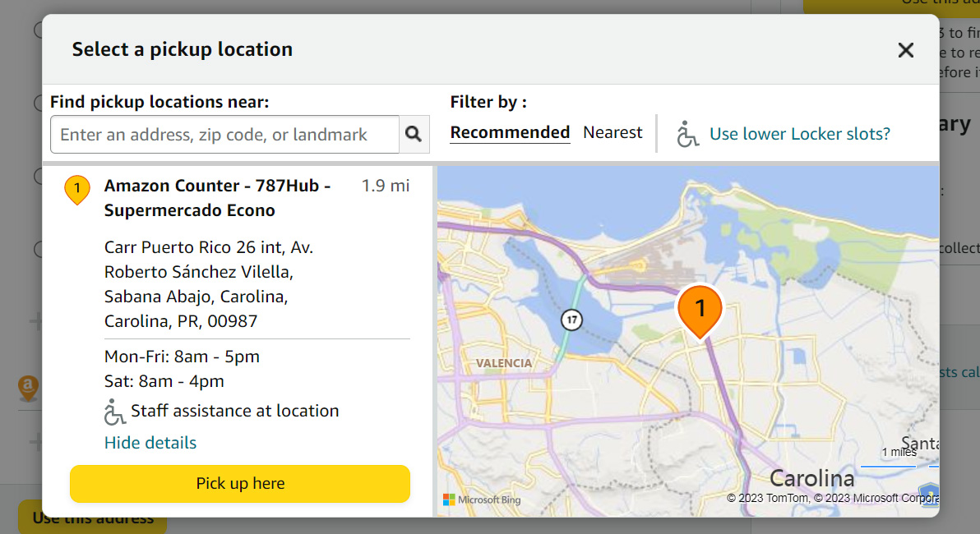Image resolution: width=980 pixels, height=534 pixels.
Task: Collapse location info with Hide details
Action: [x=150, y=443]
